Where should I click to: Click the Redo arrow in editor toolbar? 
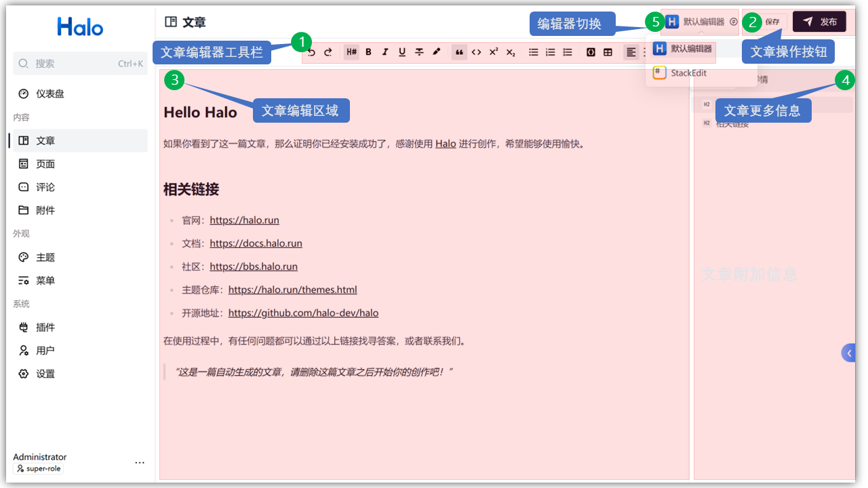click(328, 52)
